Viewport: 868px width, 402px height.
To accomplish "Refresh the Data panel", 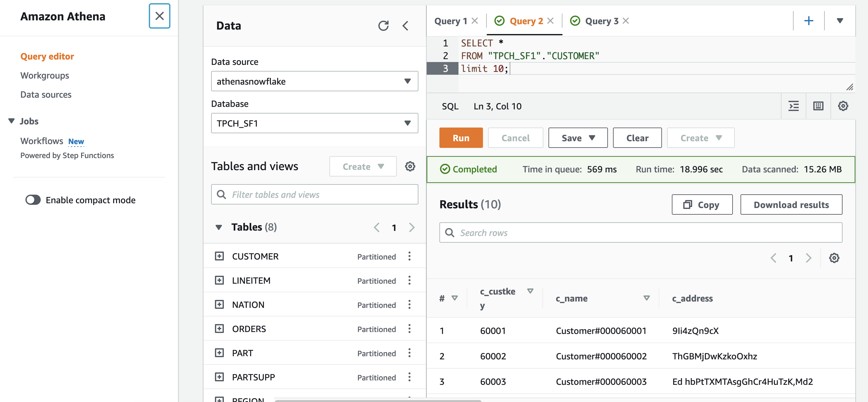I will click(383, 26).
